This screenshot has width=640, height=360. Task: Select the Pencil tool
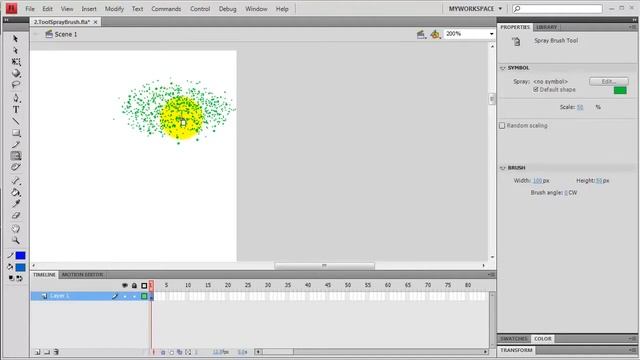click(x=16, y=144)
